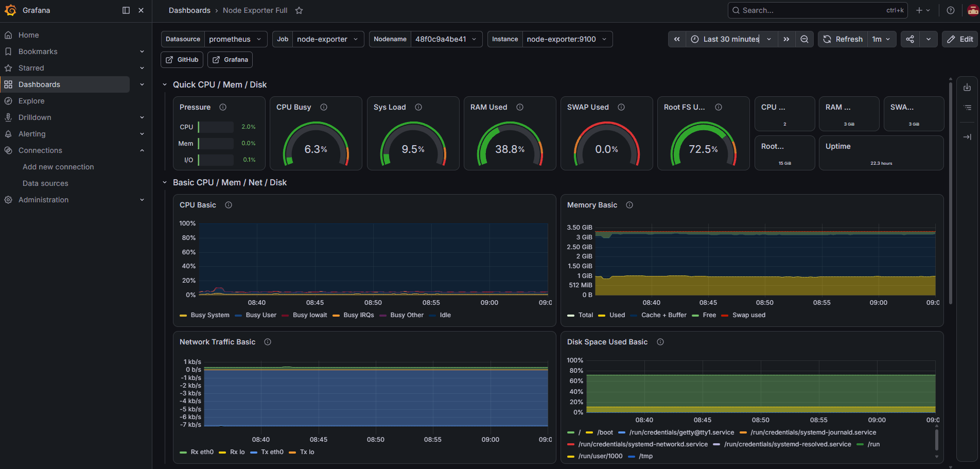The image size is (980, 469).
Task: Open the Datasource prometheus dropdown
Action: [x=236, y=39]
